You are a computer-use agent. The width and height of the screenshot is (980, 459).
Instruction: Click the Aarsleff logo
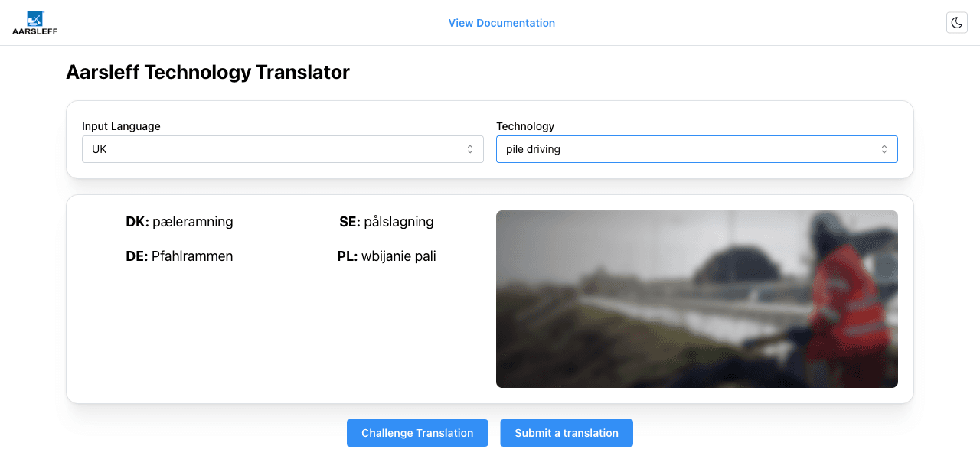click(34, 23)
